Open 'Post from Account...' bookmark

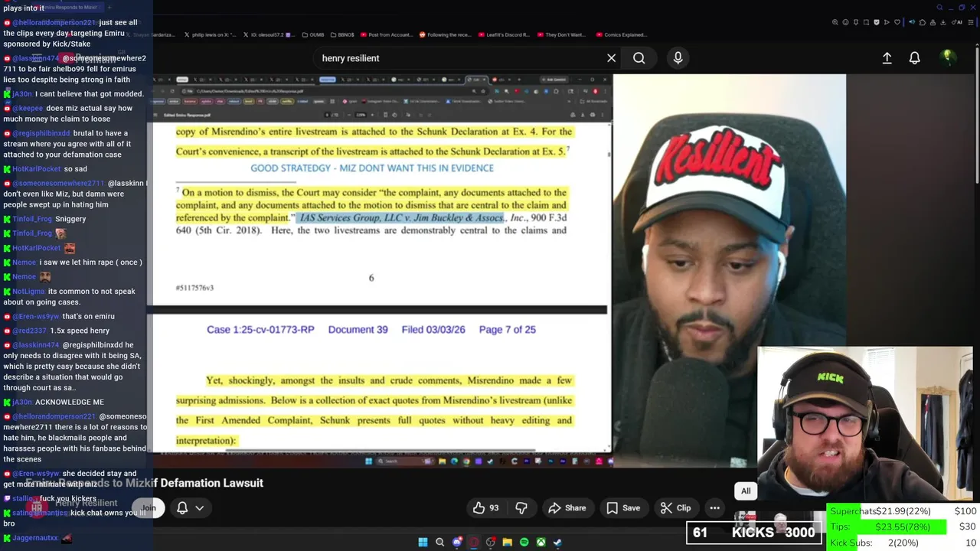pos(385,34)
